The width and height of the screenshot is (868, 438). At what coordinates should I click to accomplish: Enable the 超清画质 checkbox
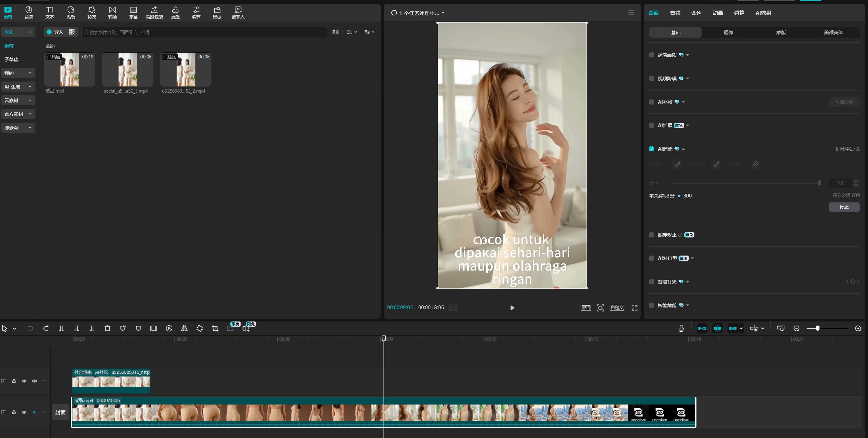point(652,55)
